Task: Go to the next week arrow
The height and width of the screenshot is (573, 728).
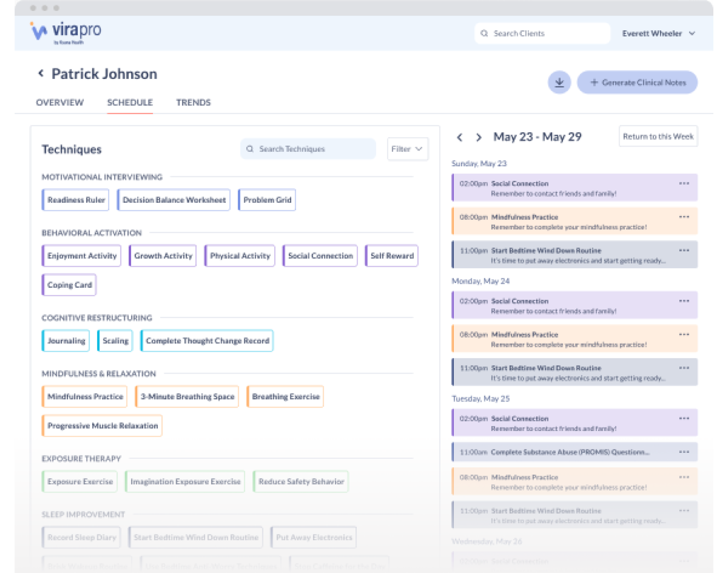Action: (479, 137)
